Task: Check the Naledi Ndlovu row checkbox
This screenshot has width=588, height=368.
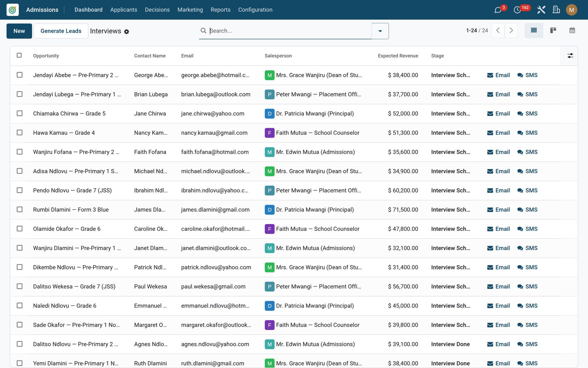Action: point(19,305)
